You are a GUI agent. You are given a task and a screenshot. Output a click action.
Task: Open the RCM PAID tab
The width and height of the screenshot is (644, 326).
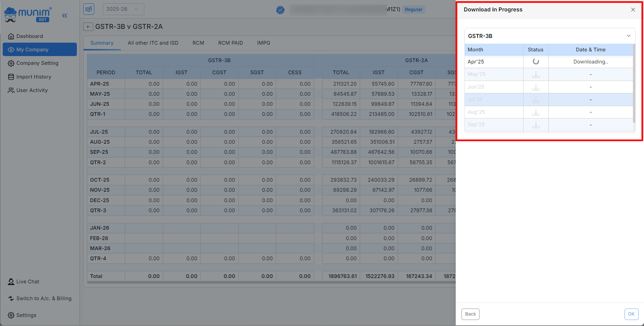231,43
